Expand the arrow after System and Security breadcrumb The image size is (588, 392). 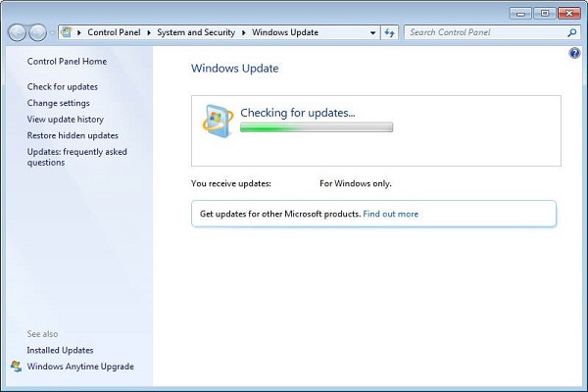click(x=244, y=32)
